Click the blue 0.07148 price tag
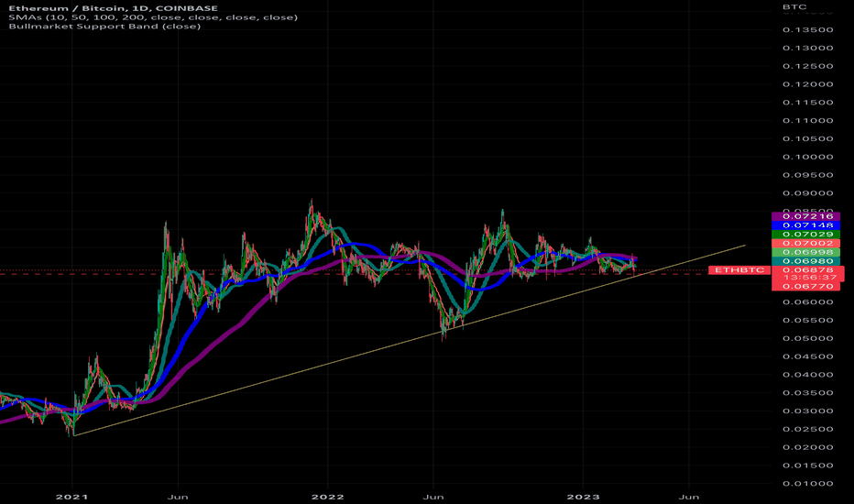854x504 pixels. (806, 225)
